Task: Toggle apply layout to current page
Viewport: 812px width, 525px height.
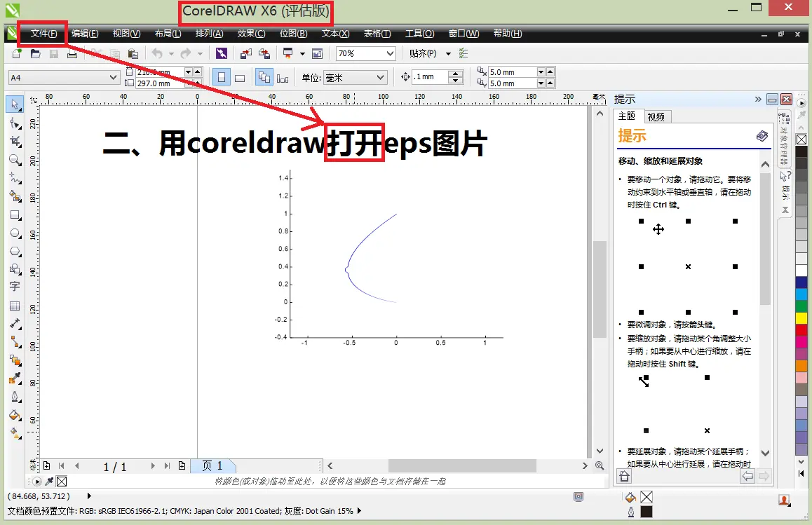Action: pos(283,78)
